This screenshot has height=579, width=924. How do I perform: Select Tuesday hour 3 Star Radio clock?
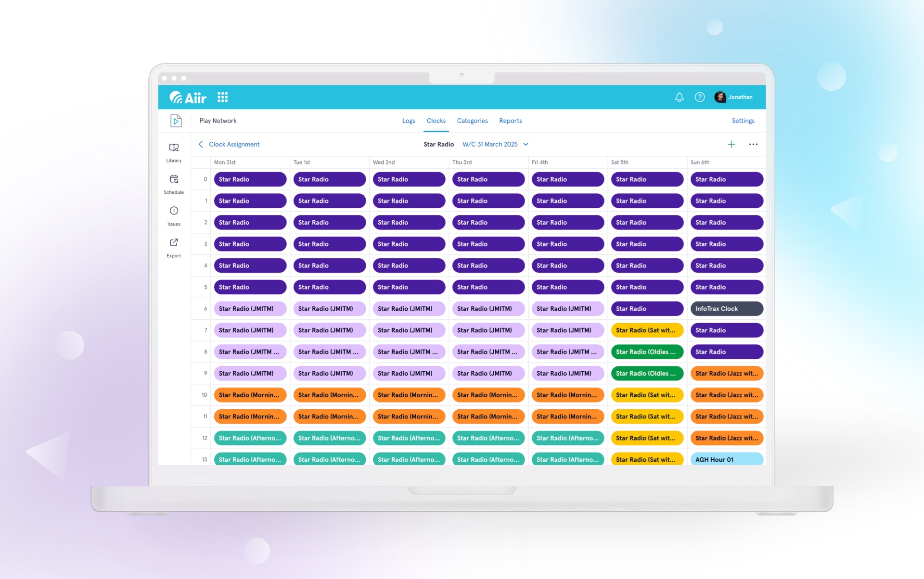(330, 244)
